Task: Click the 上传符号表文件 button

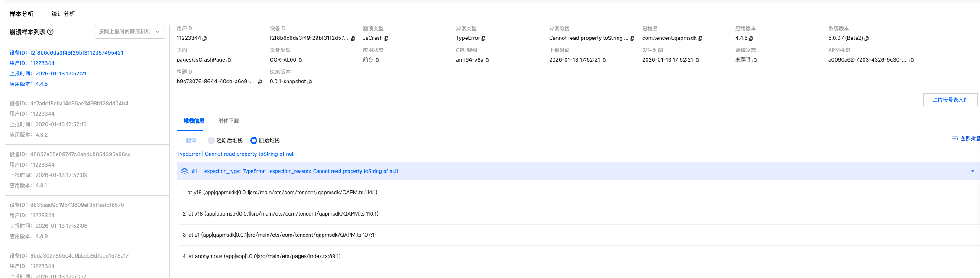Action: 951,100
